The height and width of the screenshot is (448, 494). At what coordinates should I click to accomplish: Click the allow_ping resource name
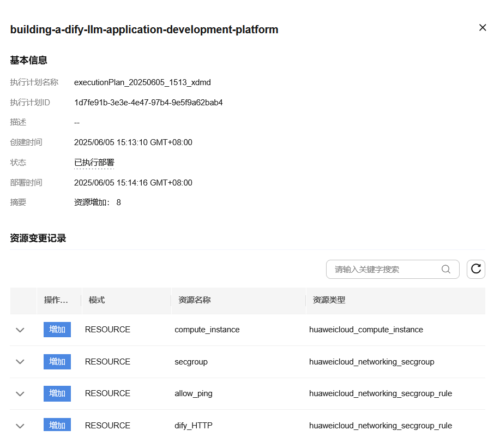tap(194, 393)
